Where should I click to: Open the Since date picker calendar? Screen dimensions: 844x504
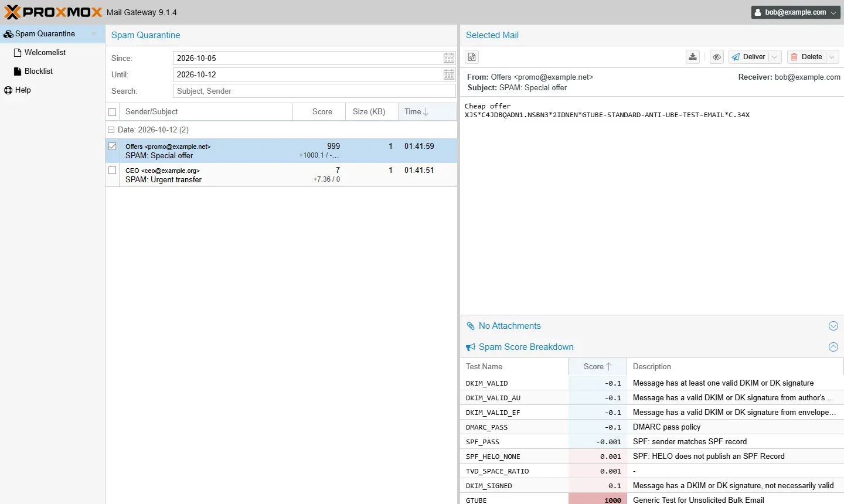449,58
